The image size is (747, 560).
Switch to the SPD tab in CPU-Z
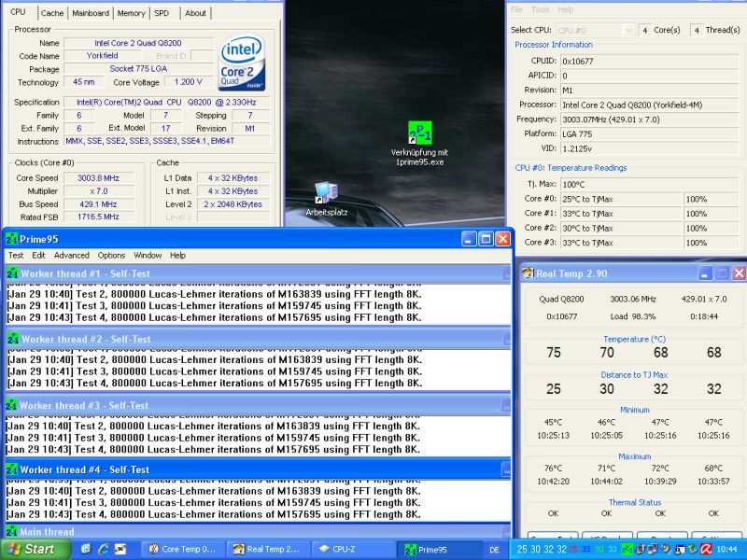[x=162, y=13]
